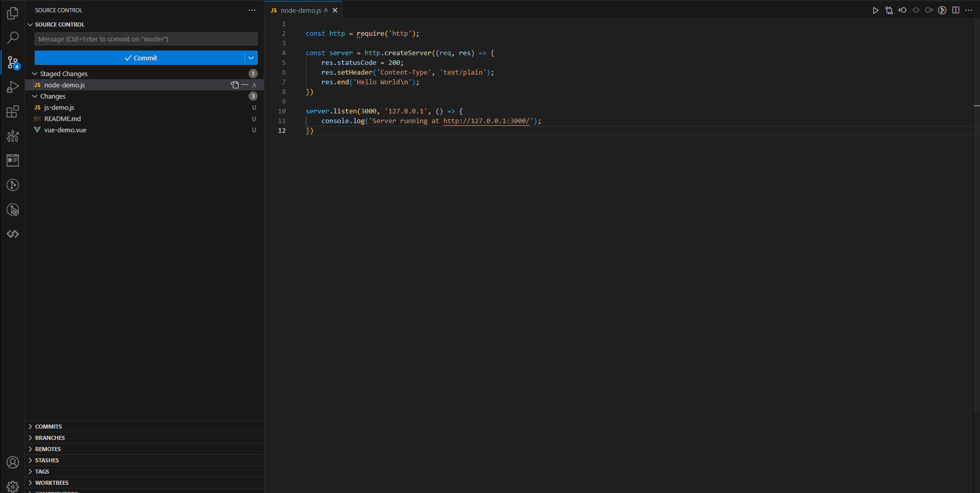The height and width of the screenshot is (493, 980).
Task: Select vue-demo.vue in Changes
Action: 144,130
